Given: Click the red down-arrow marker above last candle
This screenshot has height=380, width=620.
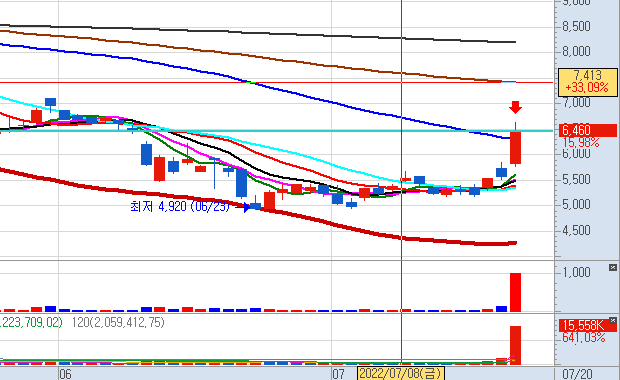Looking at the screenshot, I should tap(515, 107).
